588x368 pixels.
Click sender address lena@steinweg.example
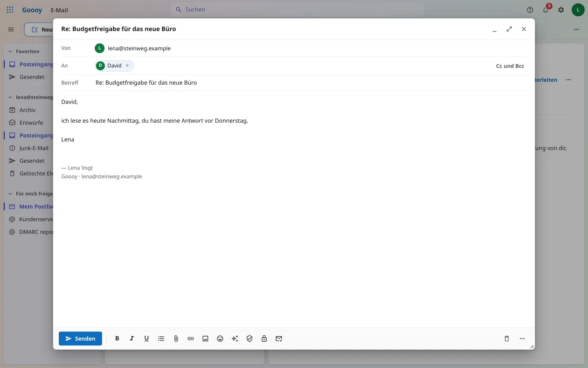coord(139,48)
